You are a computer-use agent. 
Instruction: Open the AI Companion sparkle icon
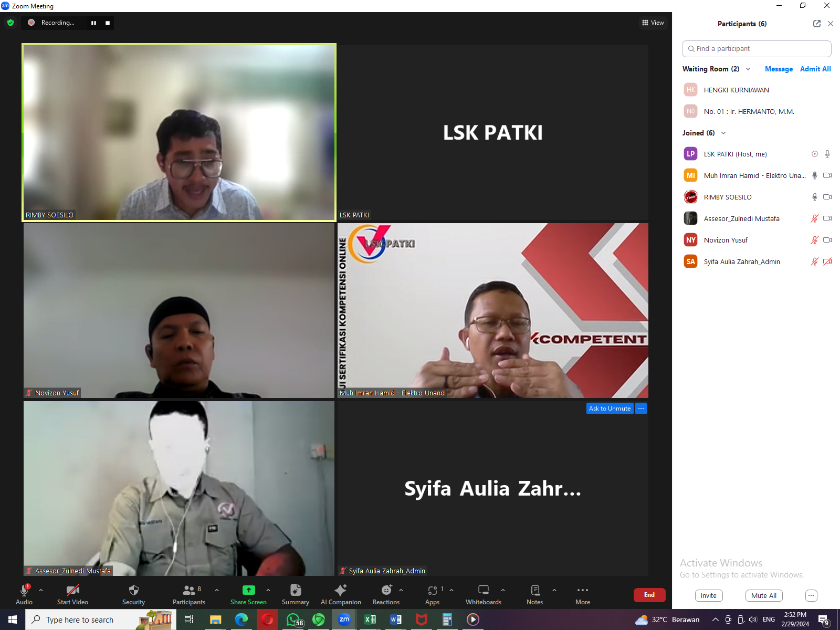341,590
